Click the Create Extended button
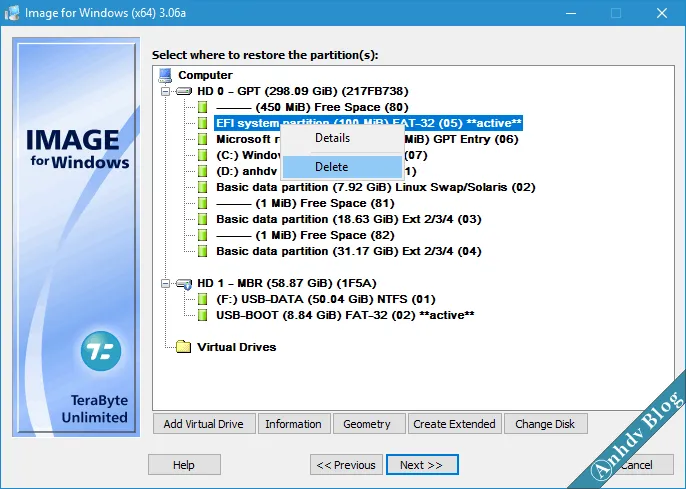This screenshot has width=686, height=489. point(455,424)
